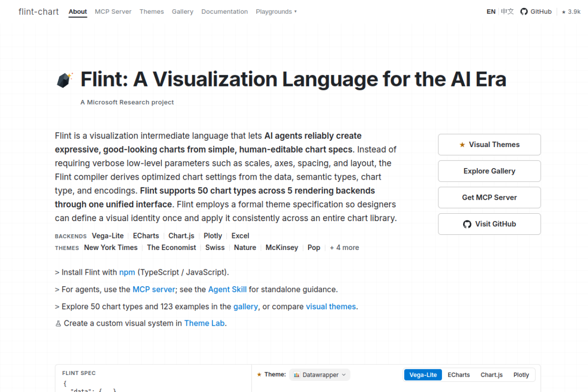Select the Plotly backend label

pos(213,236)
